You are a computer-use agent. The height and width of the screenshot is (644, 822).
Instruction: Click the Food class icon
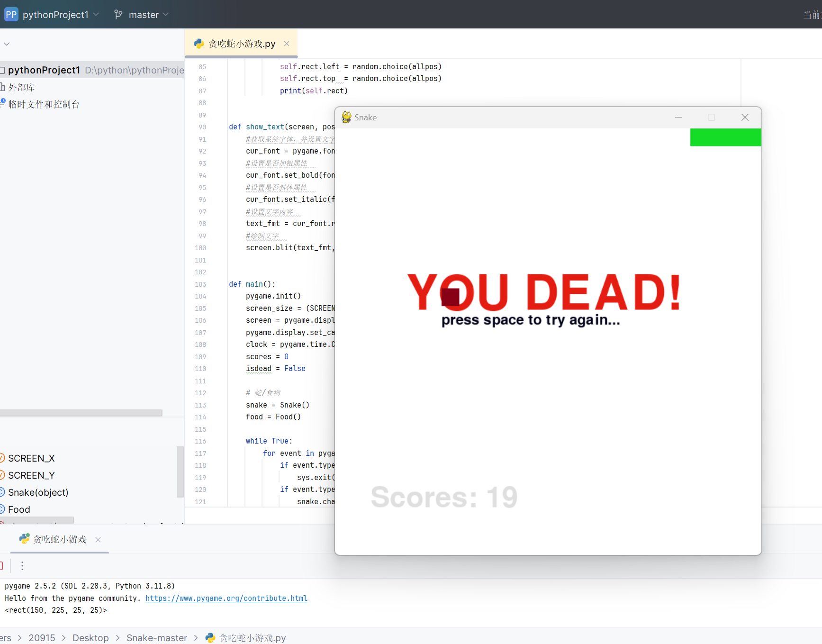point(2,509)
